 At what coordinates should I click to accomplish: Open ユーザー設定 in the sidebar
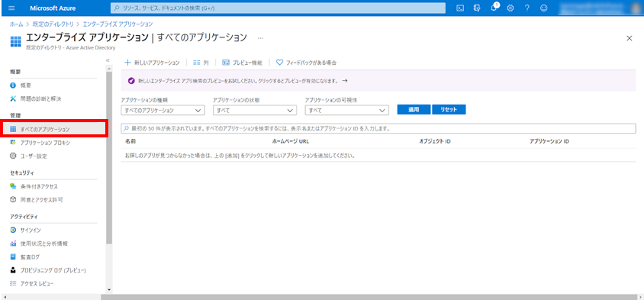pos(29,156)
